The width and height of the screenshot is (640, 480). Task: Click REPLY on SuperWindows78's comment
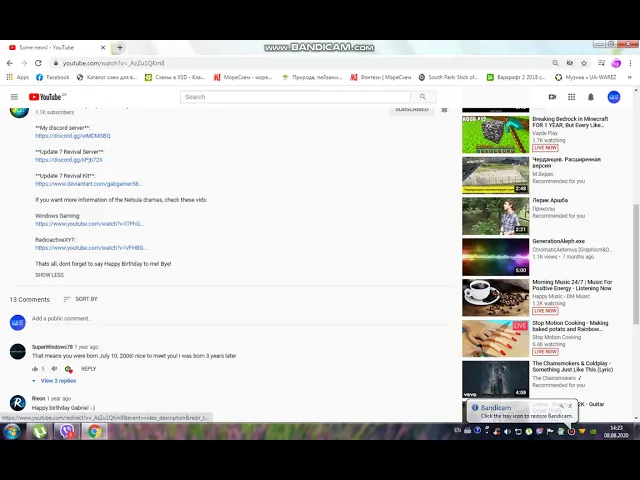89,369
